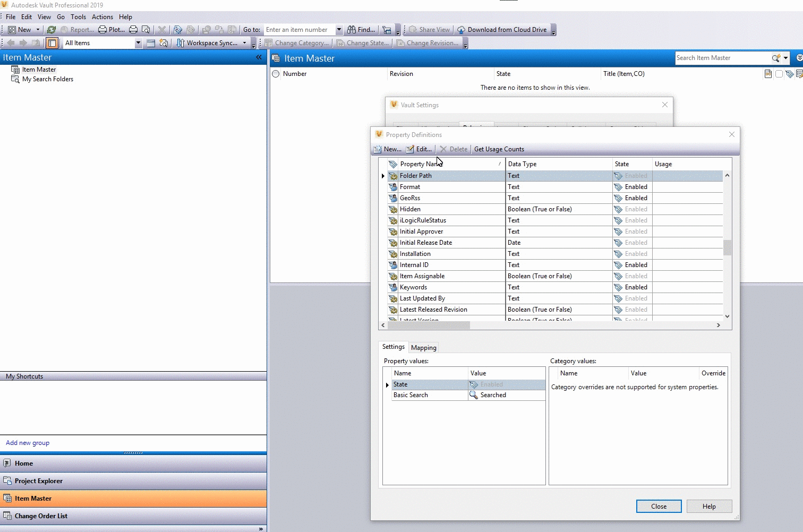Image resolution: width=803 pixels, height=532 pixels.
Task: Open the View menu
Action: pyautogui.click(x=44, y=17)
